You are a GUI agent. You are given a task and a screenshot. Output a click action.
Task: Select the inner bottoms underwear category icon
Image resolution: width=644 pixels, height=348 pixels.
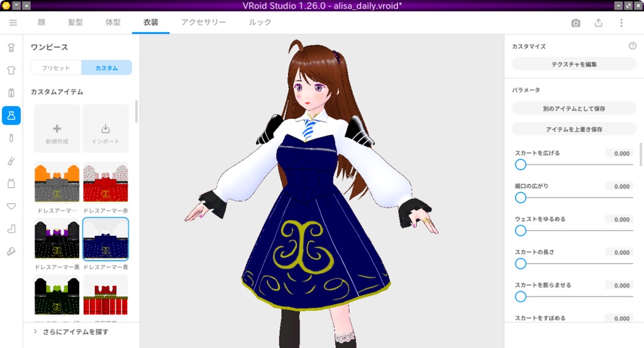[11, 206]
